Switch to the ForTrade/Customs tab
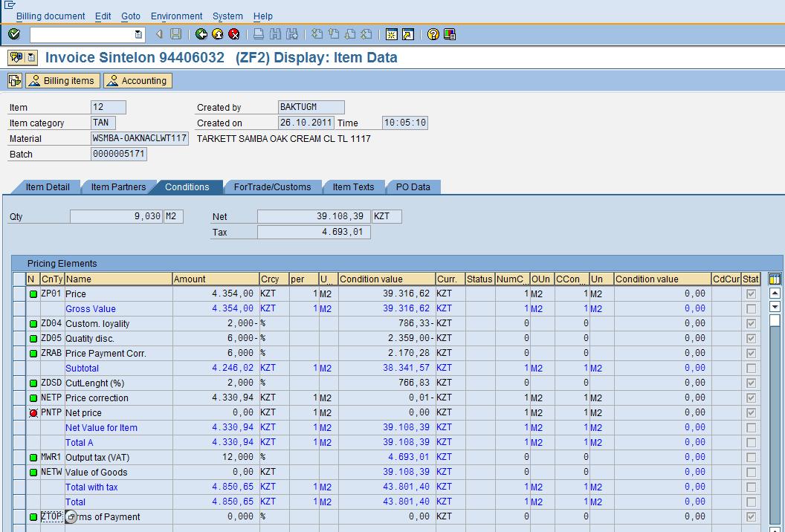 (x=272, y=186)
